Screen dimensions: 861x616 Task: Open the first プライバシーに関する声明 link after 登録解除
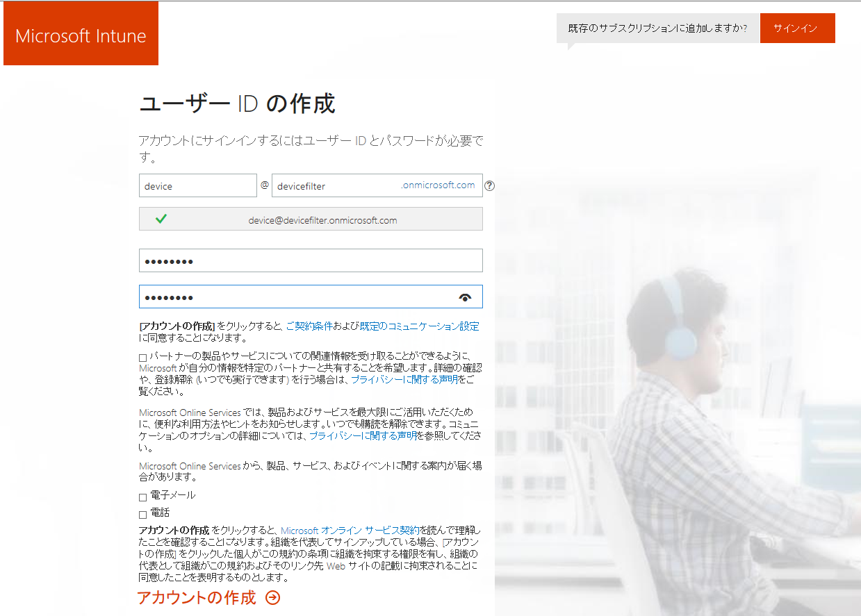point(404,380)
